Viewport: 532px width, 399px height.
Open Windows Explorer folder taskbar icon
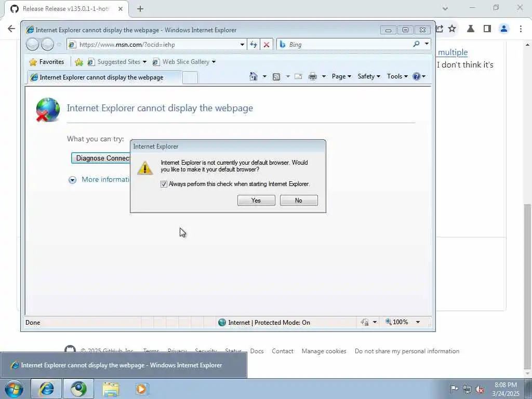coord(111,389)
